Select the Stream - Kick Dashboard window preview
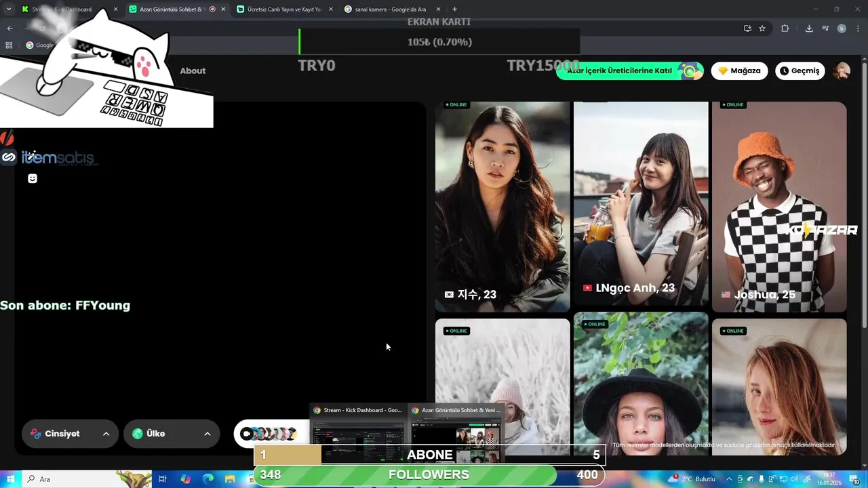Screen dimensions: 868x488 (359, 432)
